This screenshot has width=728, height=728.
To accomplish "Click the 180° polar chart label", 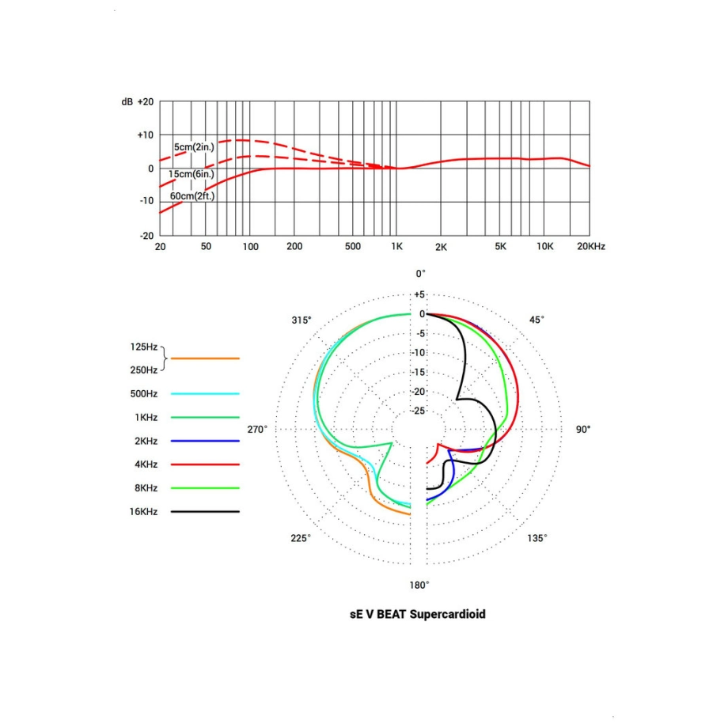I will (419, 586).
